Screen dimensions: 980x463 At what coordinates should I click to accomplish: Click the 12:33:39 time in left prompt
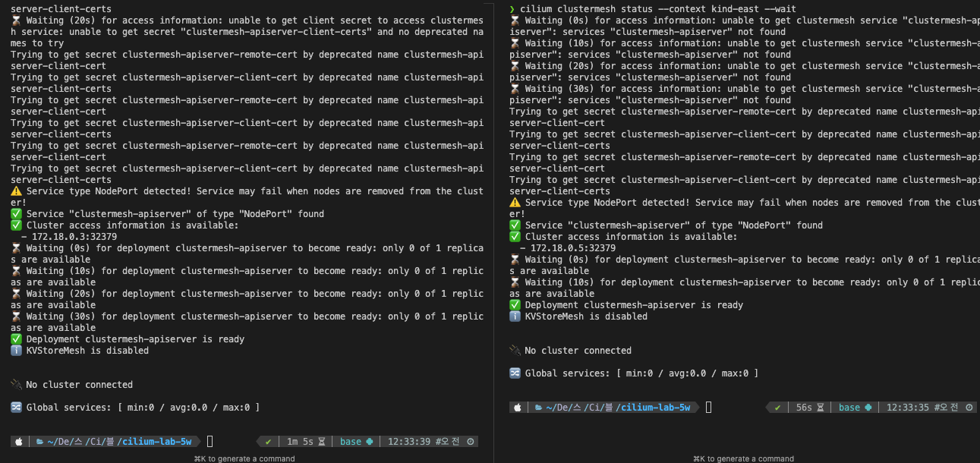(409, 442)
